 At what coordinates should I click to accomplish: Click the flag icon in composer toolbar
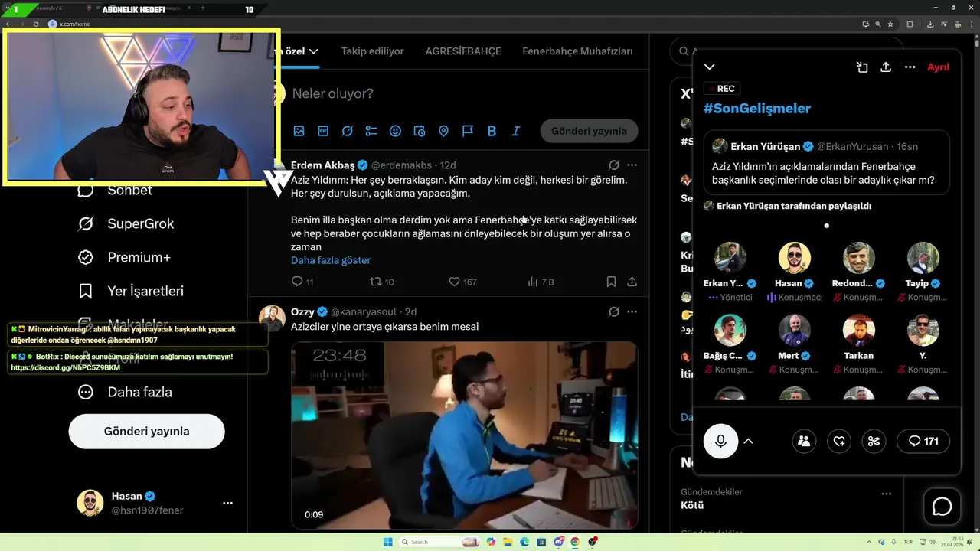coord(468,131)
